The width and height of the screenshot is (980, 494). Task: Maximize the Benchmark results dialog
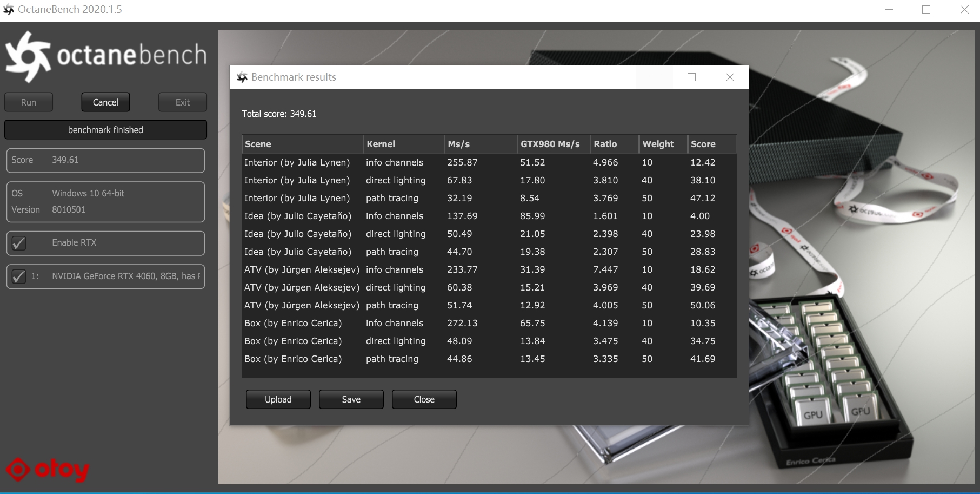pyautogui.click(x=691, y=77)
